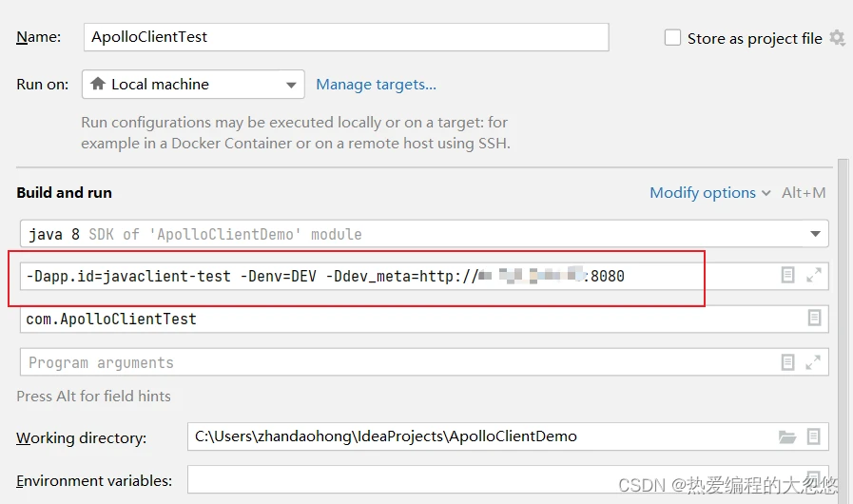Open the Run on Local machine dropdown
Image resolution: width=853 pixels, height=504 pixels.
[193, 85]
